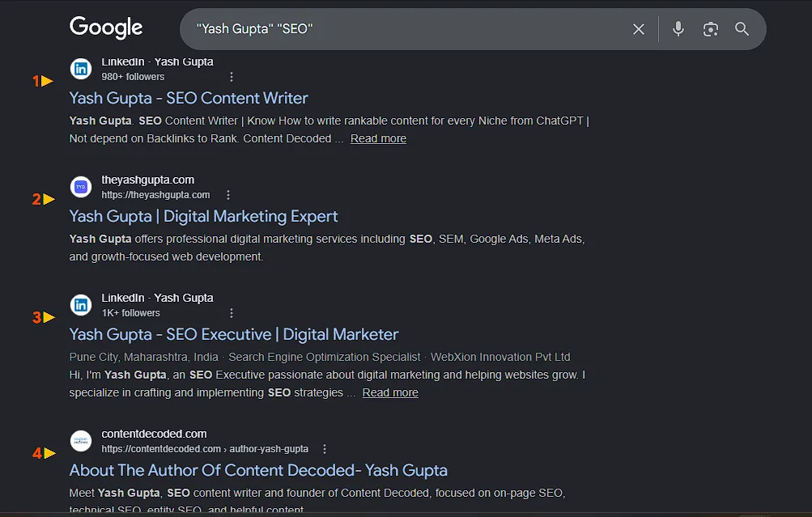The height and width of the screenshot is (517, 812).
Task: Click Read more under SEO Executive snippet
Action: [390, 392]
